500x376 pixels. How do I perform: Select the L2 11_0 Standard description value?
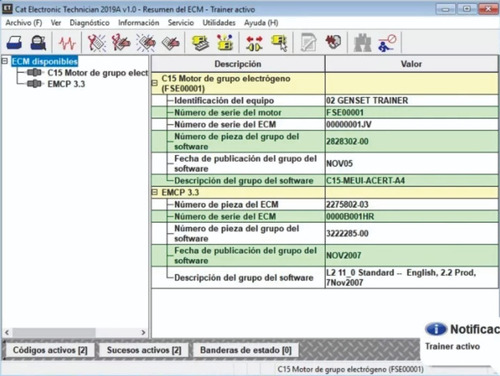[x=401, y=277]
